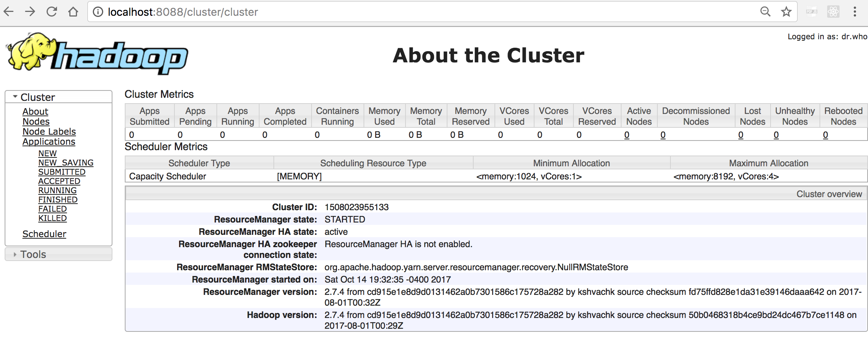This screenshot has width=868, height=348.
Task: Click the Lost Nodes count link
Action: [741, 135]
